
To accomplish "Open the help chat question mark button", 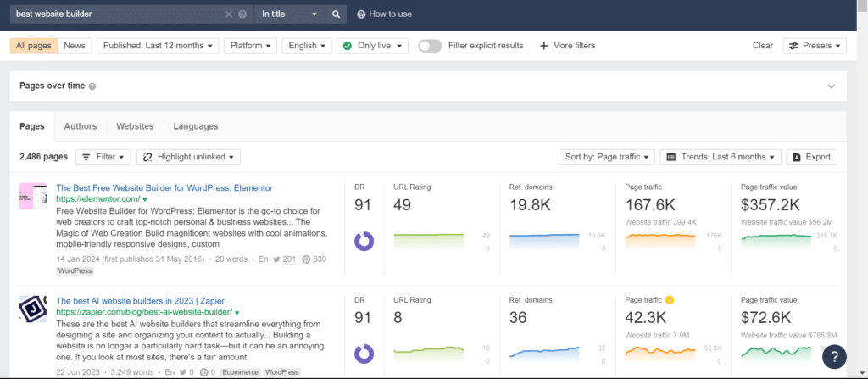I will 834,356.
